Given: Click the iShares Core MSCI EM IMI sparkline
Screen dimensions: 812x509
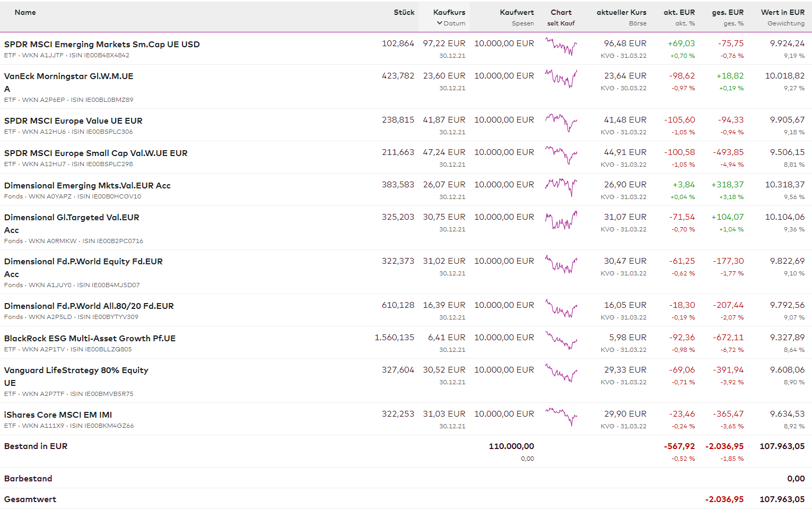Looking at the screenshot, I should point(561,417).
